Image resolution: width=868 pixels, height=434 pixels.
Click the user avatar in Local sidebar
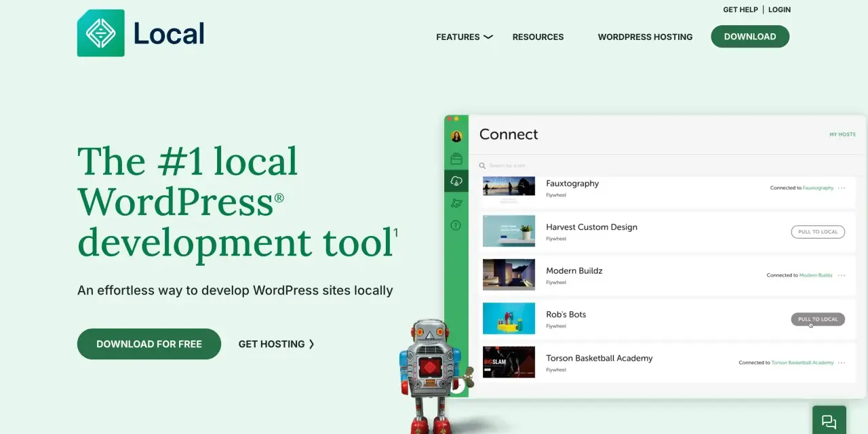456,136
